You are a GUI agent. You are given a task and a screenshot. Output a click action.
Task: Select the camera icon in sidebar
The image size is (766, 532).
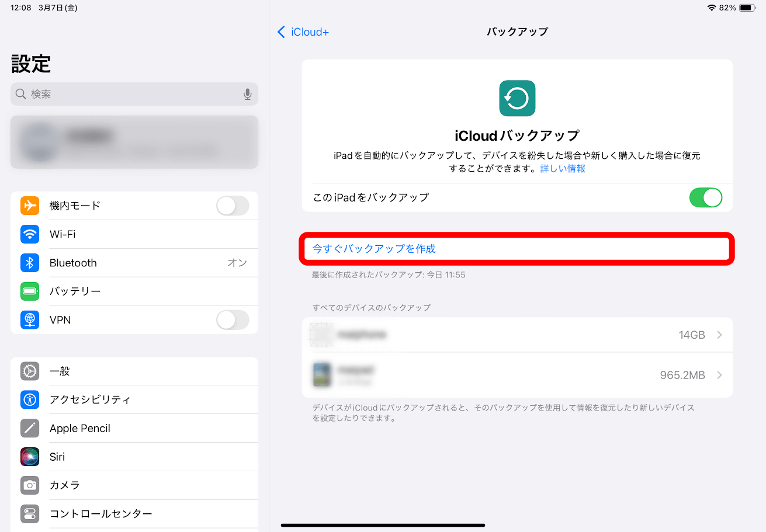point(30,485)
